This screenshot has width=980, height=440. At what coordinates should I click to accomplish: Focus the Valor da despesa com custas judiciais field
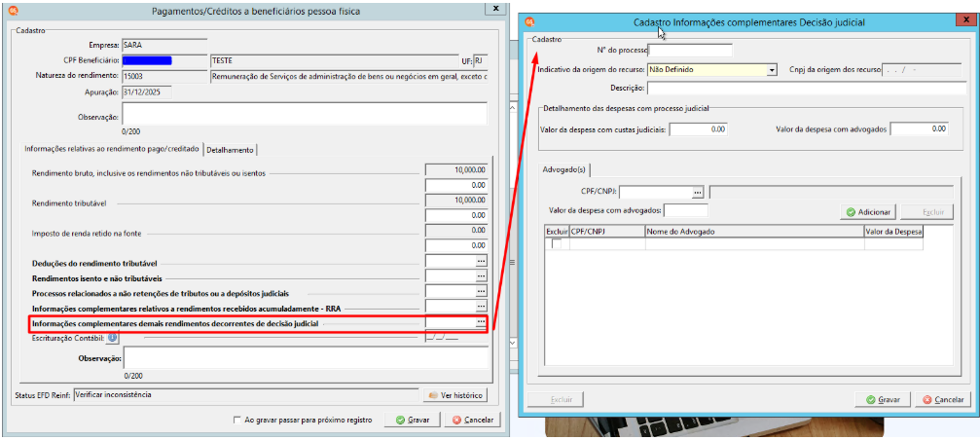point(699,129)
